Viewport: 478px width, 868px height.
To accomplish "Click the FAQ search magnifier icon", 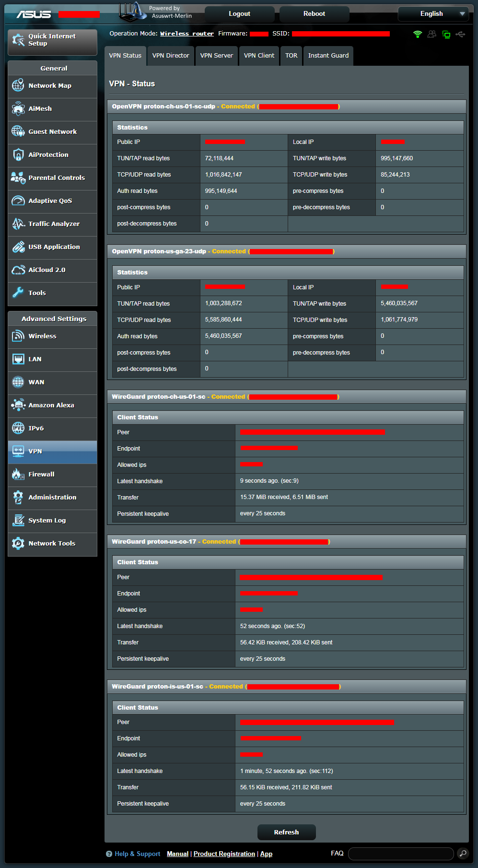I will point(463,853).
